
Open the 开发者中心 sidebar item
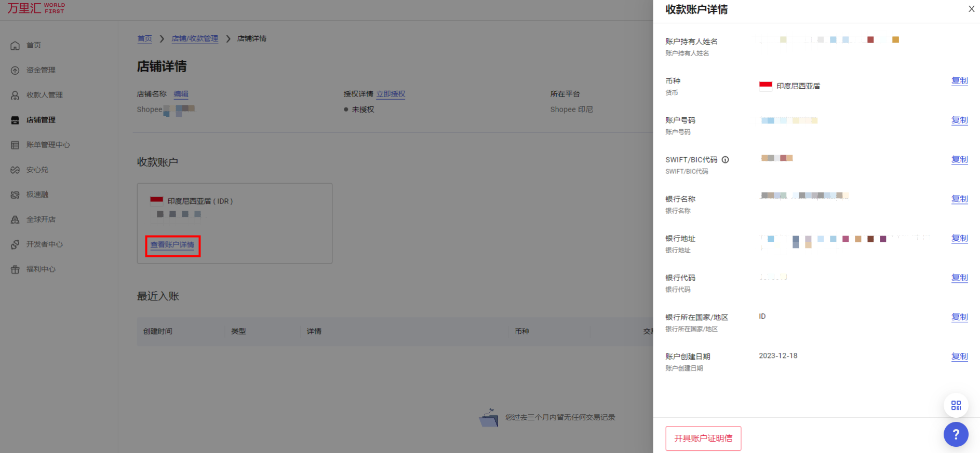pyautogui.click(x=44, y=244)
